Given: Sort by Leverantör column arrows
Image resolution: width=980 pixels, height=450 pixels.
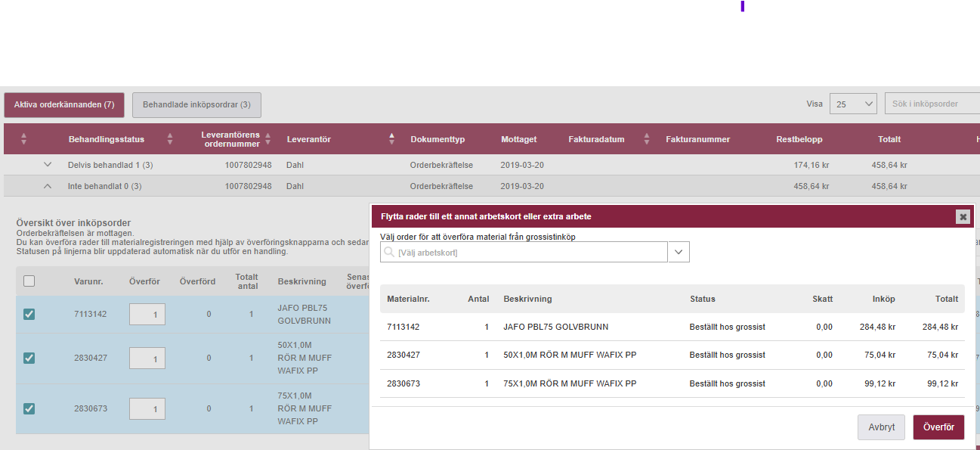Looking at the screenshot, I should coord(391,139).
